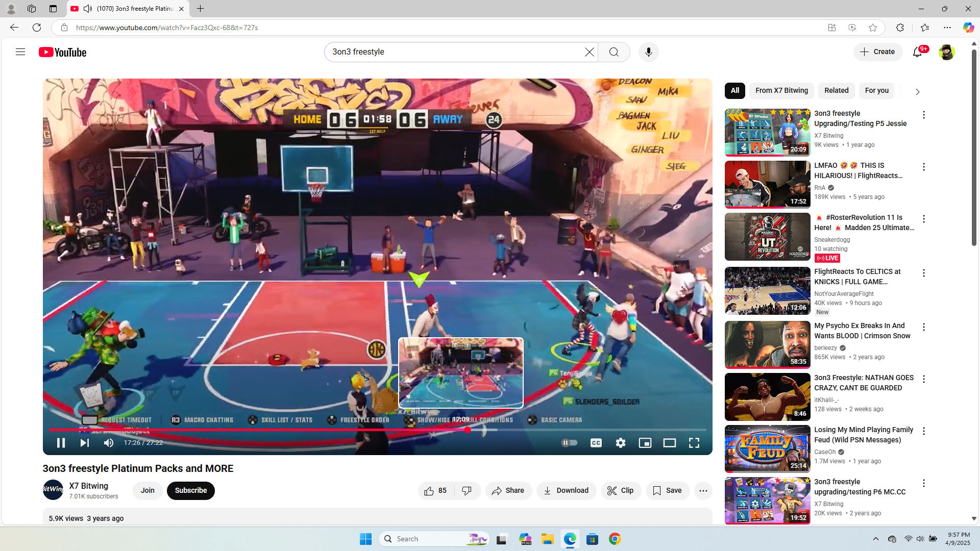980x551 pixels.
Task: Open options for NATHAN GOES CRAZY video
Action: coord(923,380)
